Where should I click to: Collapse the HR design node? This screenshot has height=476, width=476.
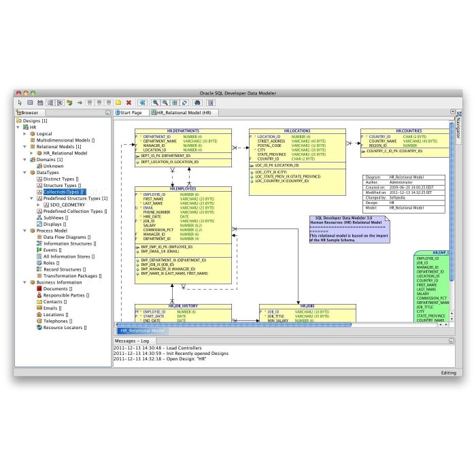click(18, 128)
